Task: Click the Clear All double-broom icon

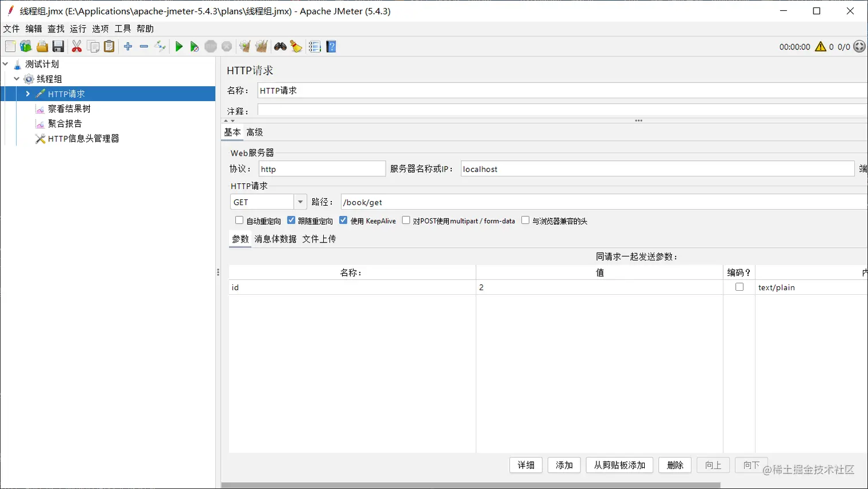Action: coord(261,47)
